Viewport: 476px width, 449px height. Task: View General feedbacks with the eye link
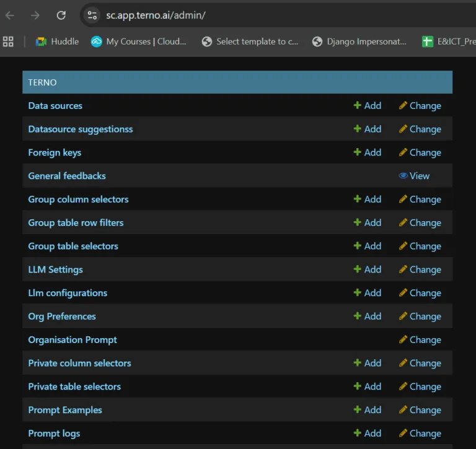tap(414, 176)
